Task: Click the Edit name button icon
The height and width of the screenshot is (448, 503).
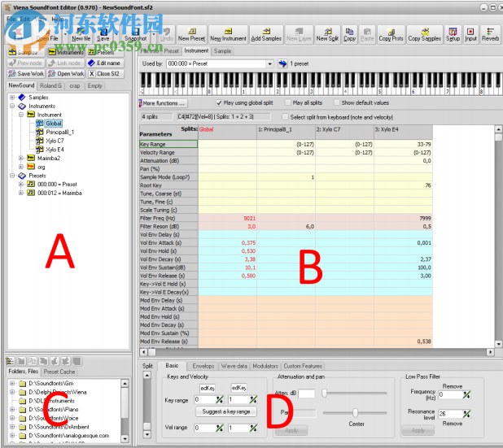Action: click(91, 63)
